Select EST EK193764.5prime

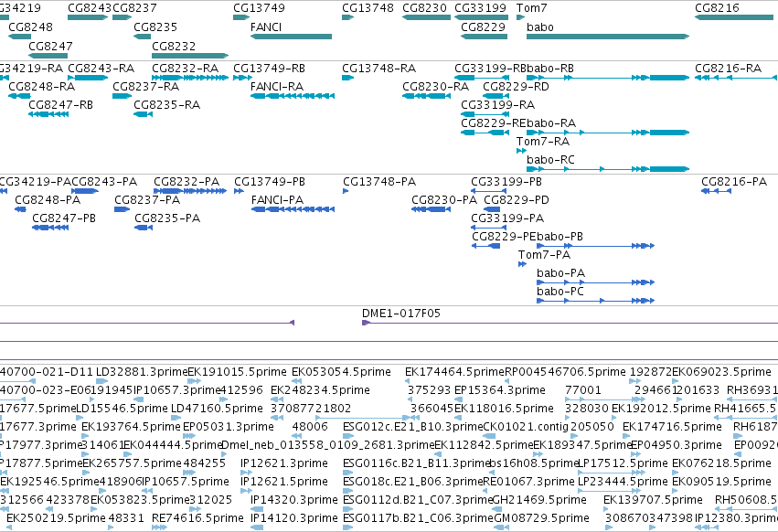coord(131,426)
